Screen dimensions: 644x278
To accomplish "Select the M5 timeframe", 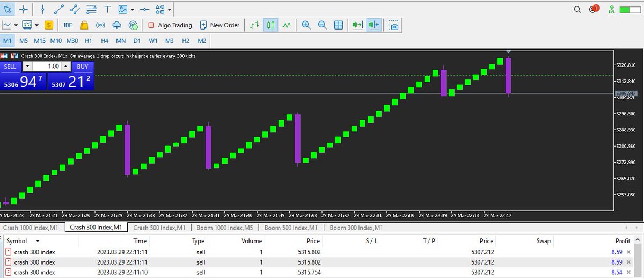I will pyautogui.click(x=24, y=41).
